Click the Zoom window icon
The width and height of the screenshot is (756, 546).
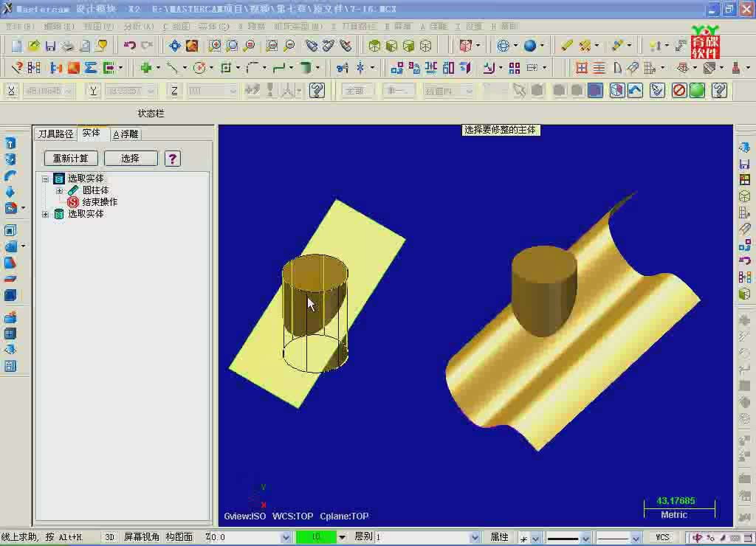pyautogui.click(x=215, y=46)
